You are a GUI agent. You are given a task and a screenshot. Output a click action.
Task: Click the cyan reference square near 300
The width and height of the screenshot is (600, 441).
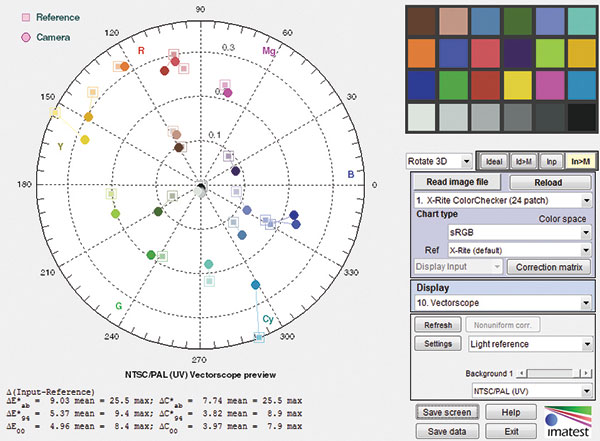tap(259, 338)
